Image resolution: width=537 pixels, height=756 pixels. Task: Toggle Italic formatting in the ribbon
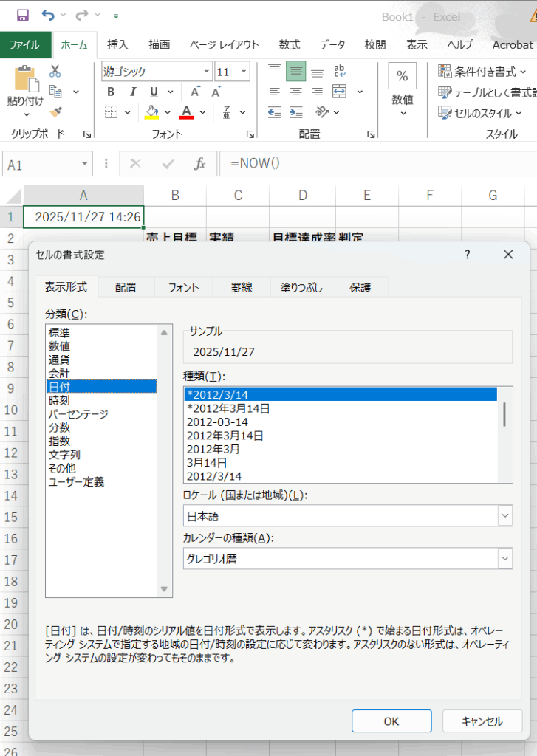click(x=132, y=92)
